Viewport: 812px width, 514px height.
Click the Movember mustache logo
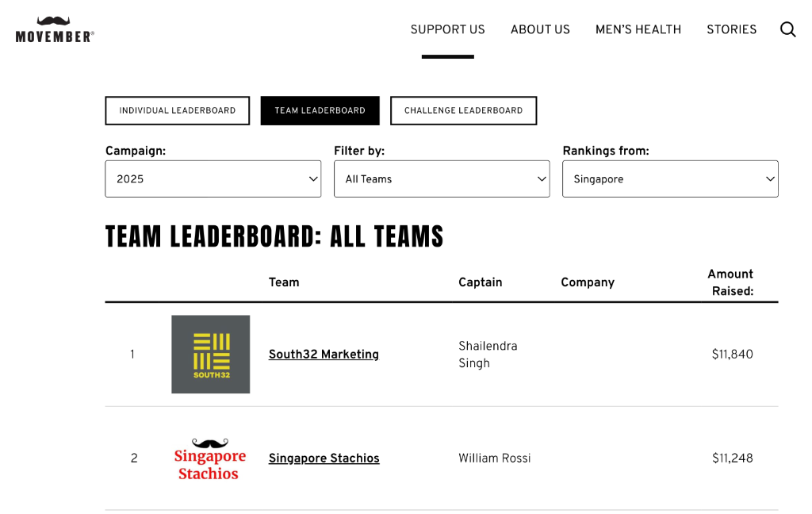click(x=55, y=29)
